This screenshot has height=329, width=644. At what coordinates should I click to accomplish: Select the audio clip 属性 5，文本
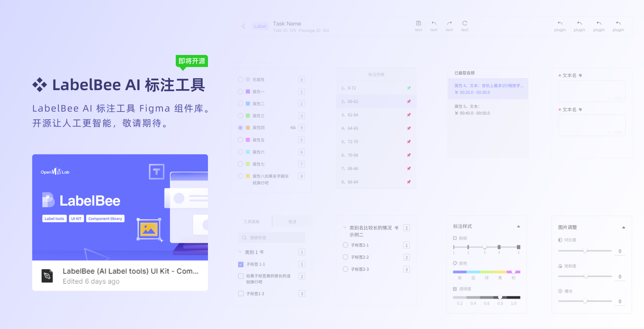[488, 110]
